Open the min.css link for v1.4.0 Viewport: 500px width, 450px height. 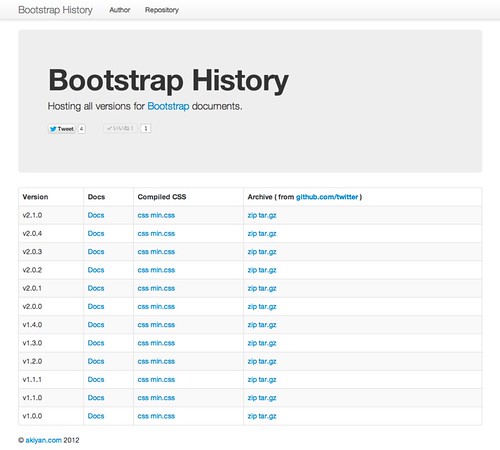(x=163, y=325)
